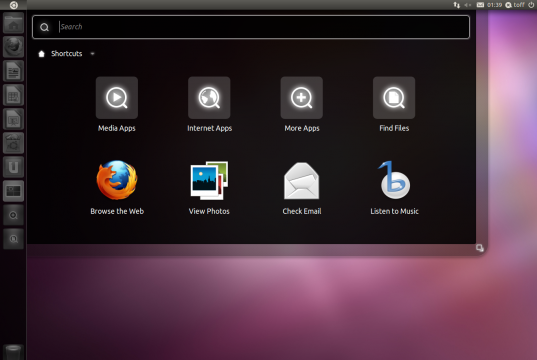Open the Files lens in the launcher

pos(13,239)
